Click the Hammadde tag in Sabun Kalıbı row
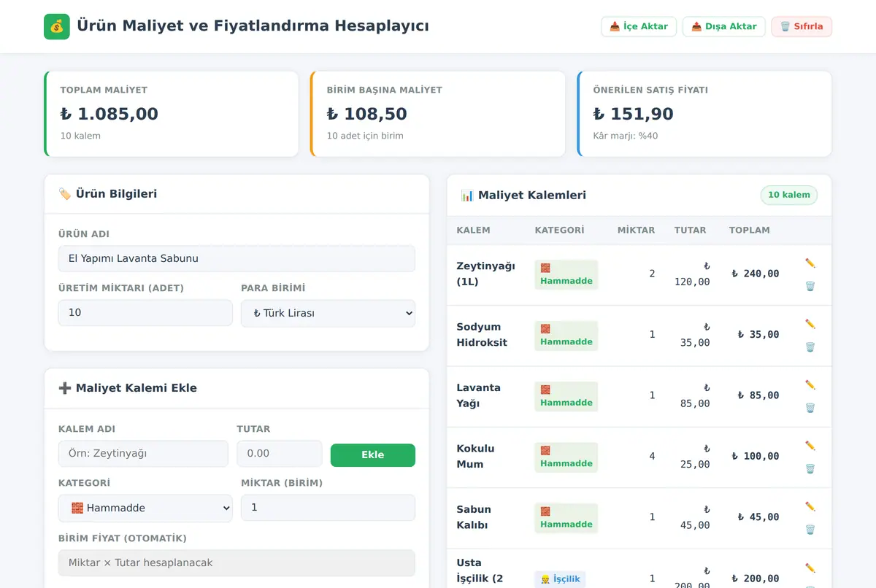The width and height of the screenshot is (876, 588). click(x=566, y=518)
